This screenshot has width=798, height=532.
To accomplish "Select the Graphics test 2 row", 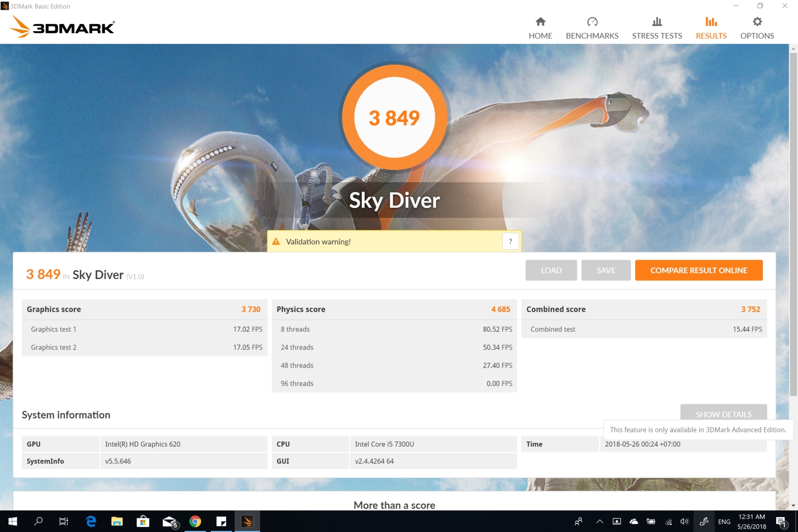I will (144, 347).
